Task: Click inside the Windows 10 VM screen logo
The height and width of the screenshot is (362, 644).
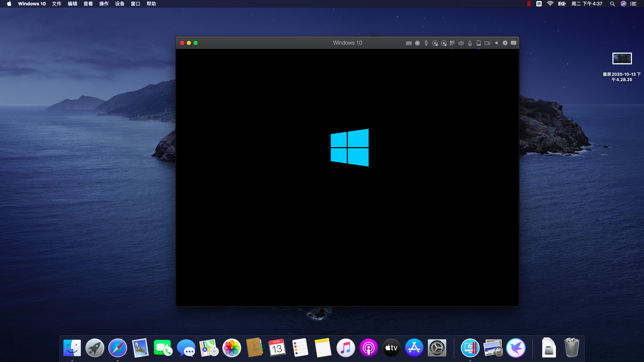Action: 350,147
